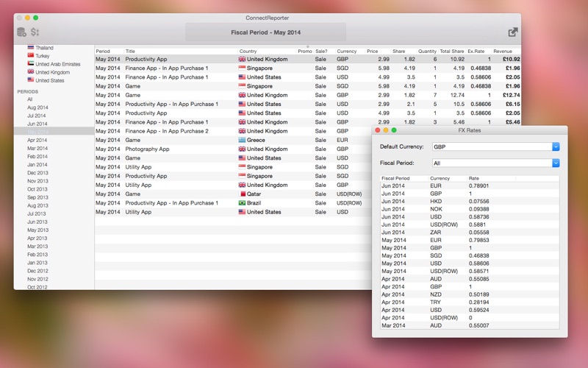Image resolution: width=588 pixels, height=368 pixels.
Task: Click Qatar flag in Game row
Action: coord(242,194)
